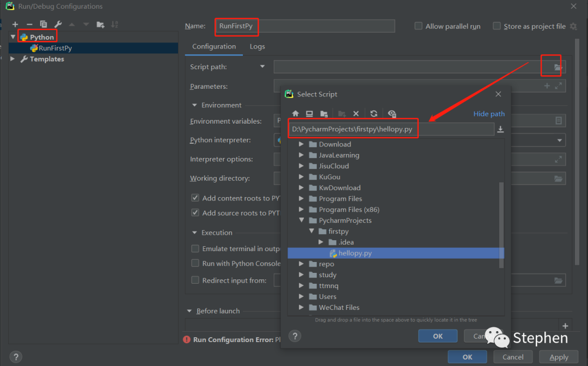Click the script path text field in dialog

click(x=391, y=129)
